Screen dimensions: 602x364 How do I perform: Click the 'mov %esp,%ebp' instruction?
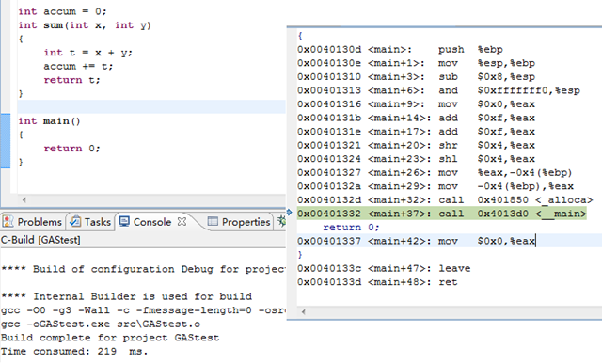point(416,63)
